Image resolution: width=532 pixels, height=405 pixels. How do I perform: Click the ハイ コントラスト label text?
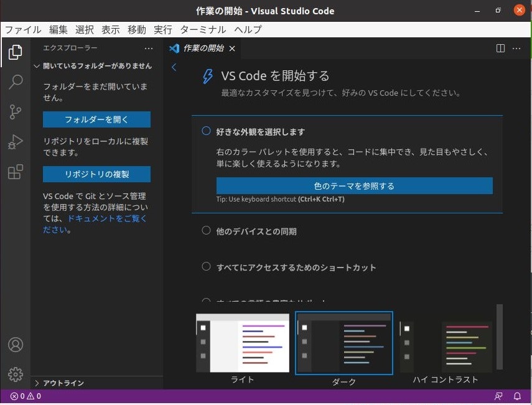(446, 379)
